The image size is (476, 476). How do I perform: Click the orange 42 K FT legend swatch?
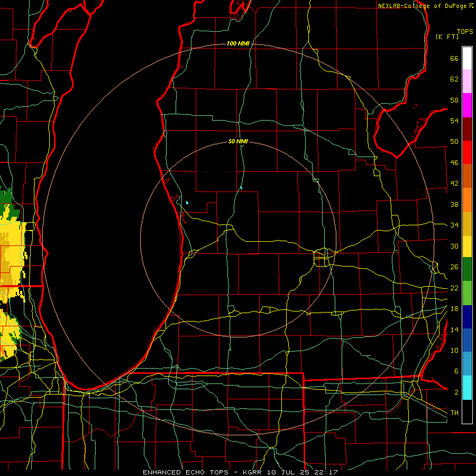point(467,200)
